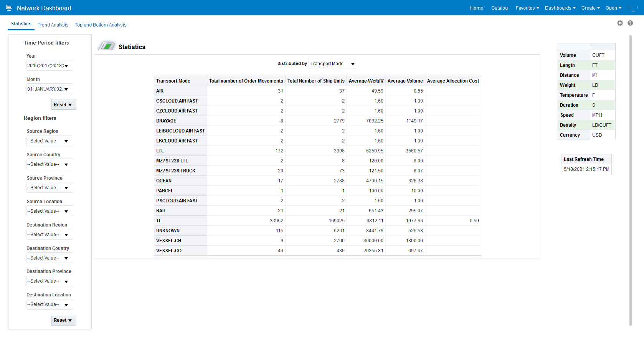
Task: Click the Currency unit USD cell
Action: (x=603, y=135)
